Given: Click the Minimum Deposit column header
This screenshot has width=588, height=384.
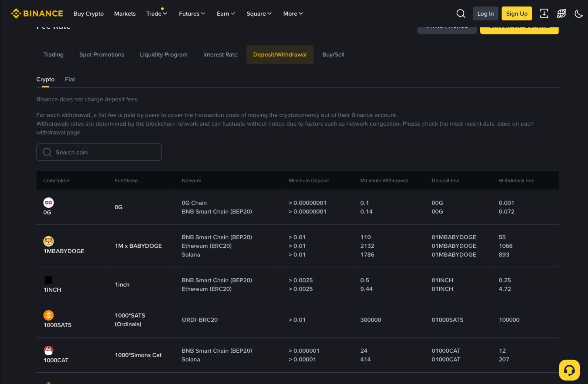Looking at the screenshot, I should pyautogui.click(x=309, y=180).
